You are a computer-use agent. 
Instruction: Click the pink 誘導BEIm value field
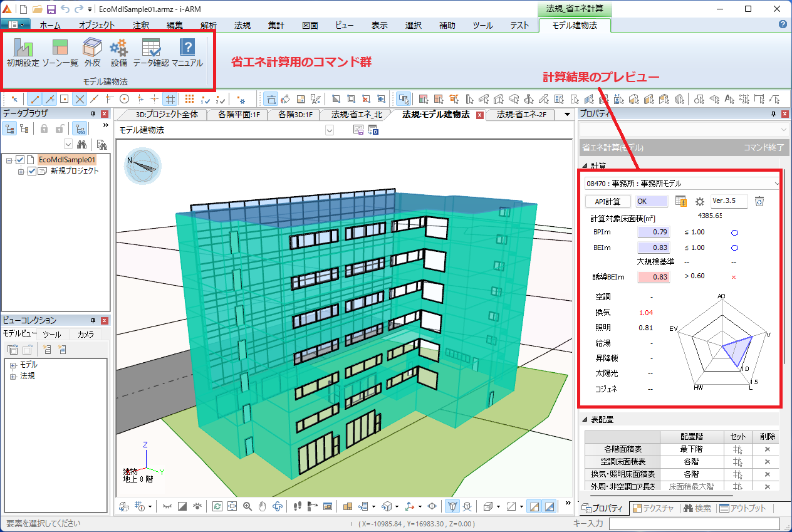point(653,277)
